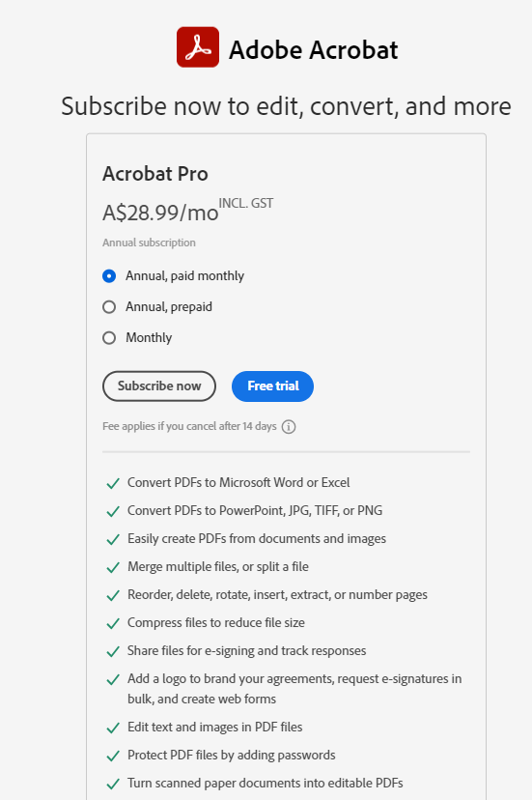The width and height of the screenshot is (532, 800).
Task: Click the A$28.99/mo price text
Action: [160, 213]
